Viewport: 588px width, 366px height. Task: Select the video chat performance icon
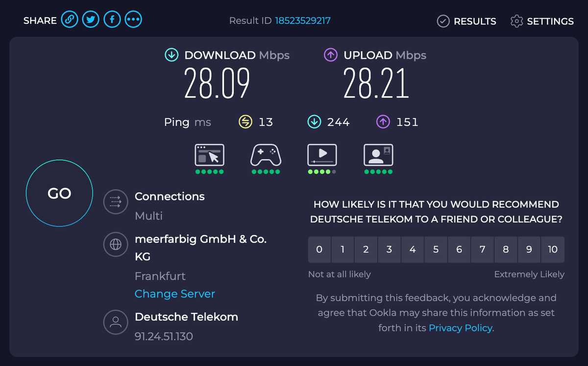coord(378,155)
